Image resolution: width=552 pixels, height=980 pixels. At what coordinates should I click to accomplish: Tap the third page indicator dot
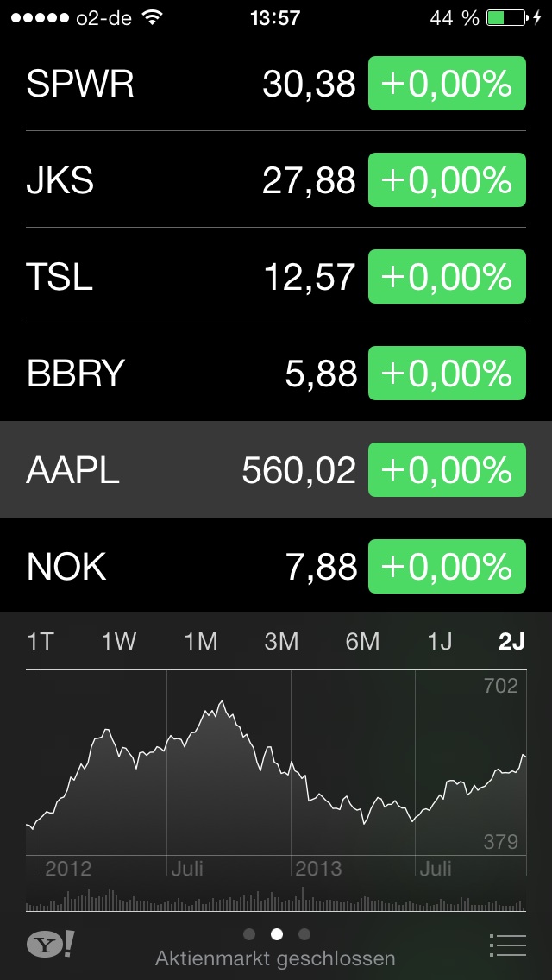click(x=304, y=934)
